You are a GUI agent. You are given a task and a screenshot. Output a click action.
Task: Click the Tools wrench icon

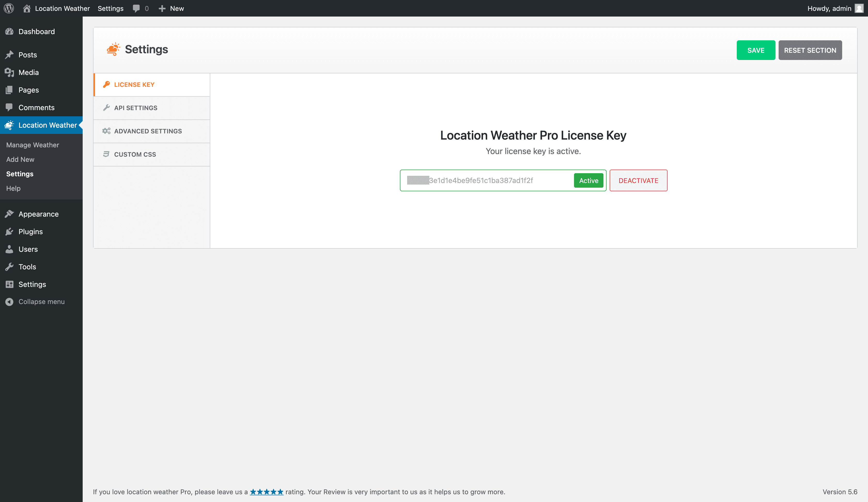[9, 267]
